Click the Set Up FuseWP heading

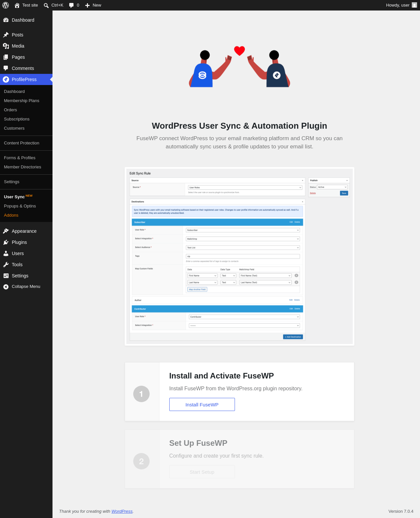coord(198,443)
